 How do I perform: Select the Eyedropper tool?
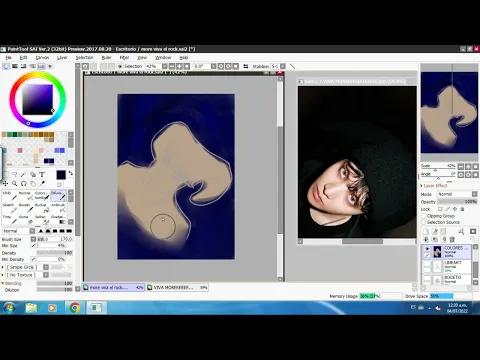point(42,183)
